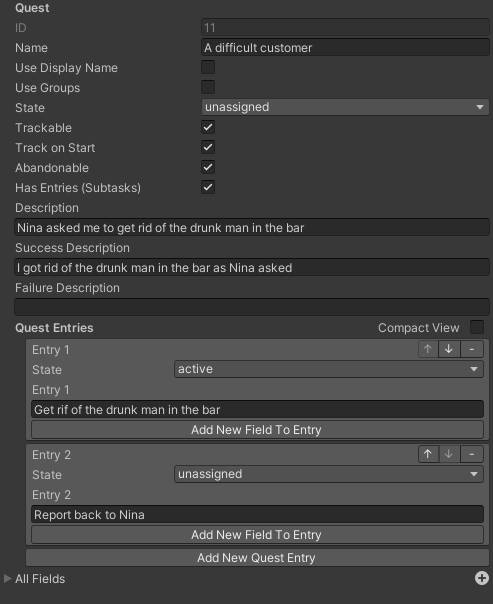Toggle the Use Groups checkbox
This screenshot has height=604, width=493.
pyautogui.click(x=208, y=87)
